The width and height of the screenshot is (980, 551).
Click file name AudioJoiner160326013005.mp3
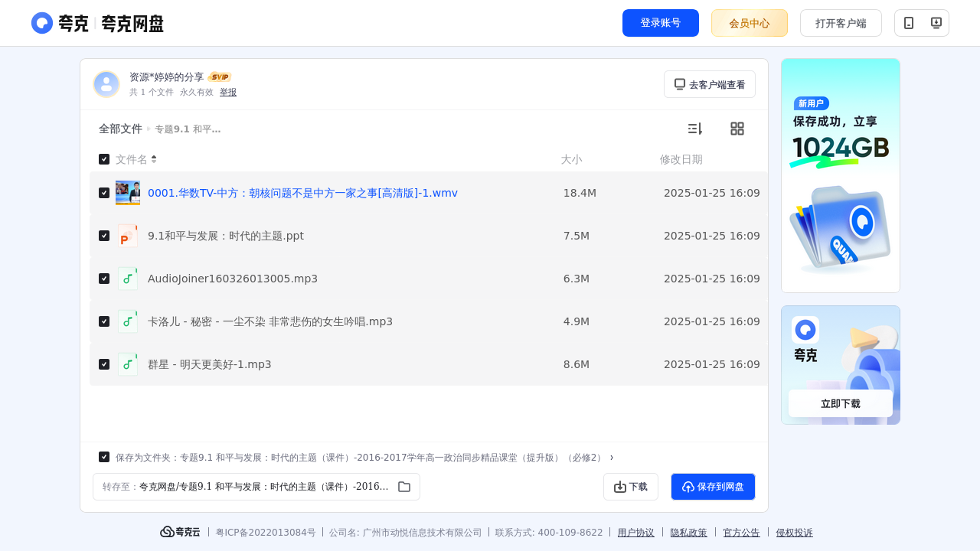point(233,279)
